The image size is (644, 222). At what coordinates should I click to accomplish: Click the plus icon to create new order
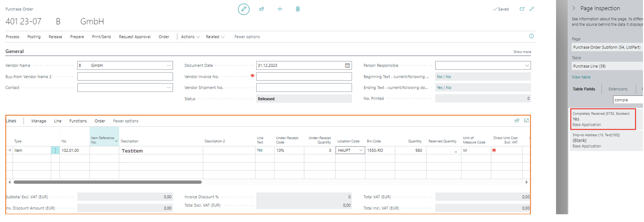click(x=280, y=9)
